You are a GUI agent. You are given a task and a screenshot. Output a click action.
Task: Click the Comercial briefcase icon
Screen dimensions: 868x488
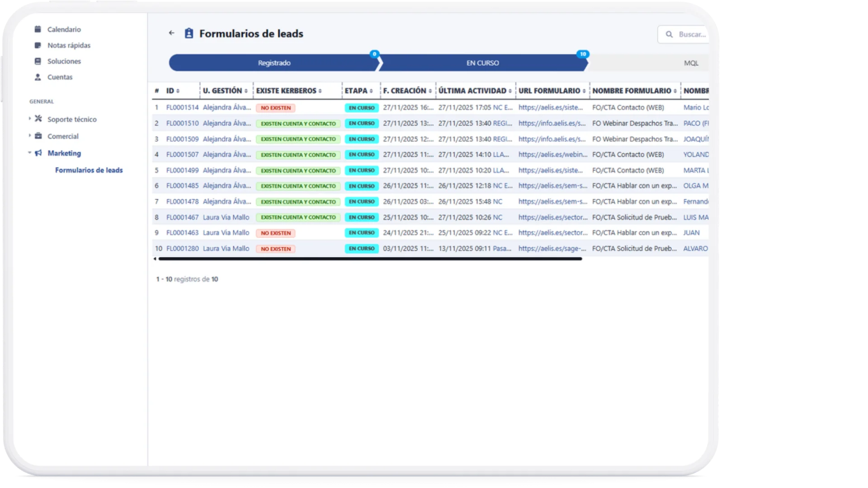(x=38, y=136)
